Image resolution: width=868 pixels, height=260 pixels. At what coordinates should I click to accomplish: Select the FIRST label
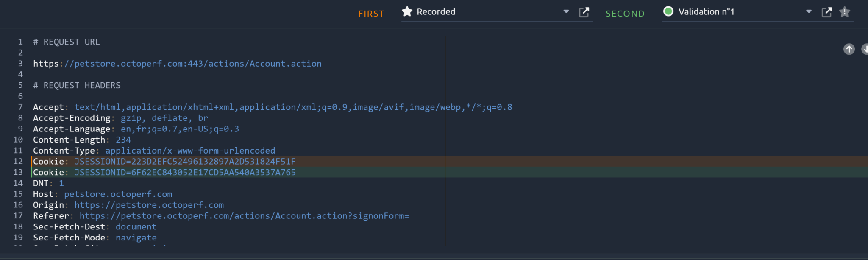pyautogui.click(x=371, y=14)
